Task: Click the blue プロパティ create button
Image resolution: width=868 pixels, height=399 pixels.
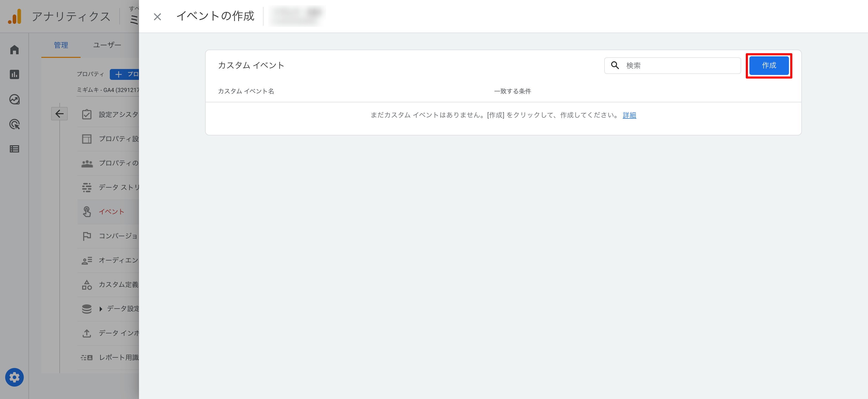Action: 124,74
